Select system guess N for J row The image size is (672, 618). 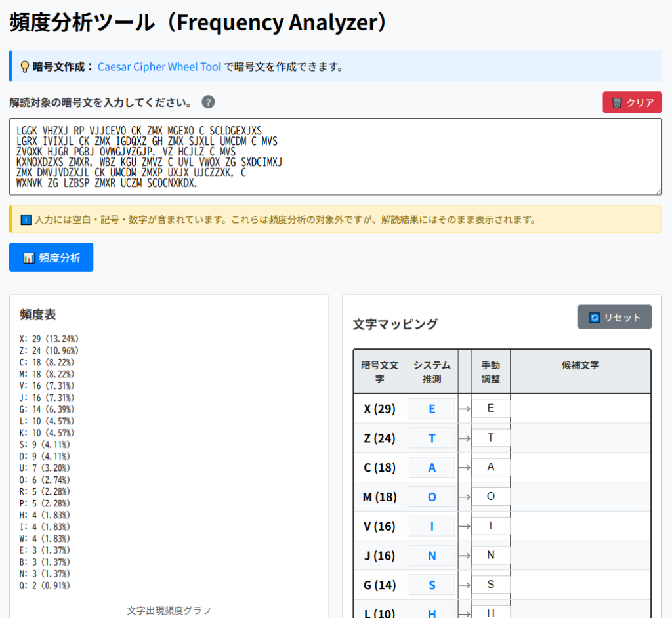point(431,556)
